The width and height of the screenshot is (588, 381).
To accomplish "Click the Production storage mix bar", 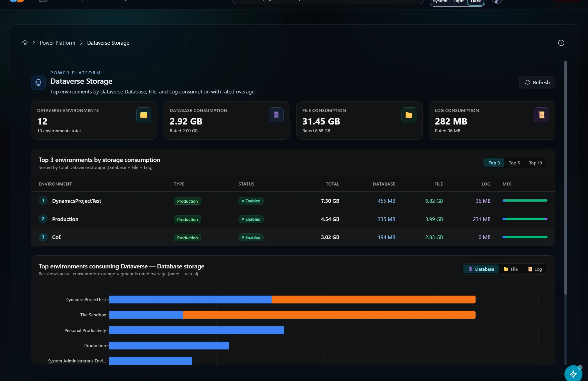I will (525, 219).
